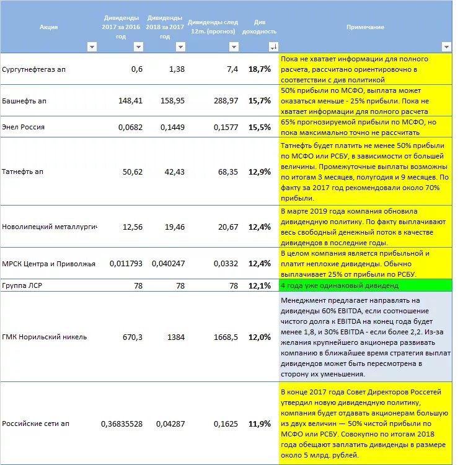Click the Норильский никель note about 60% EBITDA

click(x=366, y=337)
